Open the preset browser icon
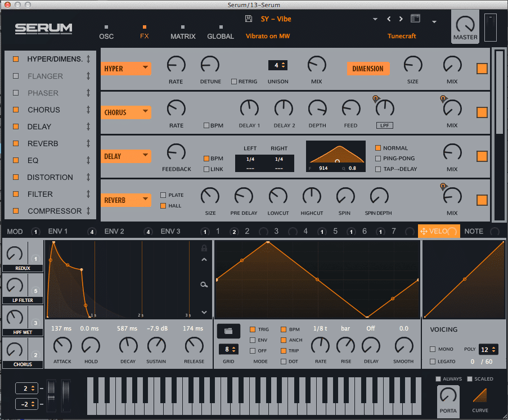This screenshot has width=508, height=420. 415,19
